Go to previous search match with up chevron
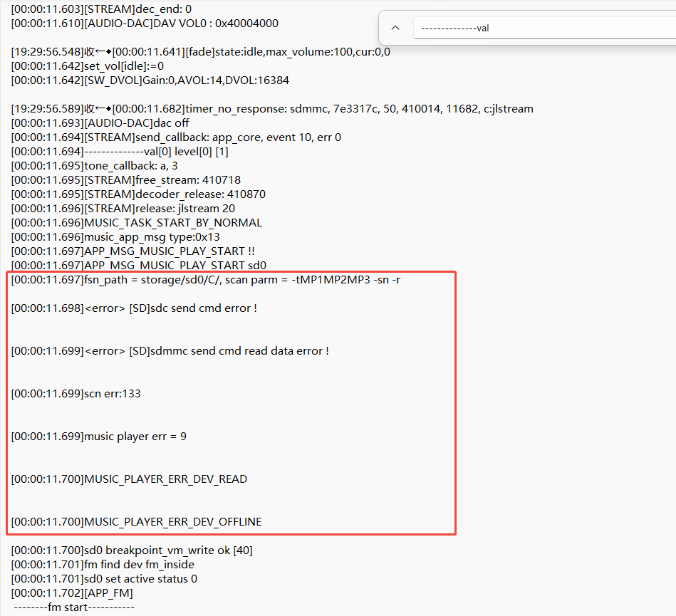The width and height of the screenshot is (676, 616). [x=395, y=28]
